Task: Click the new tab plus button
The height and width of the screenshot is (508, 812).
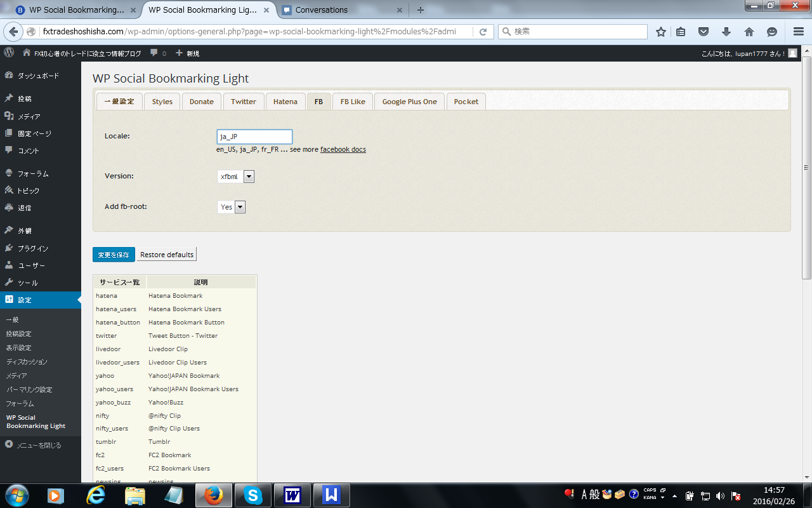Action: [420, 10]
